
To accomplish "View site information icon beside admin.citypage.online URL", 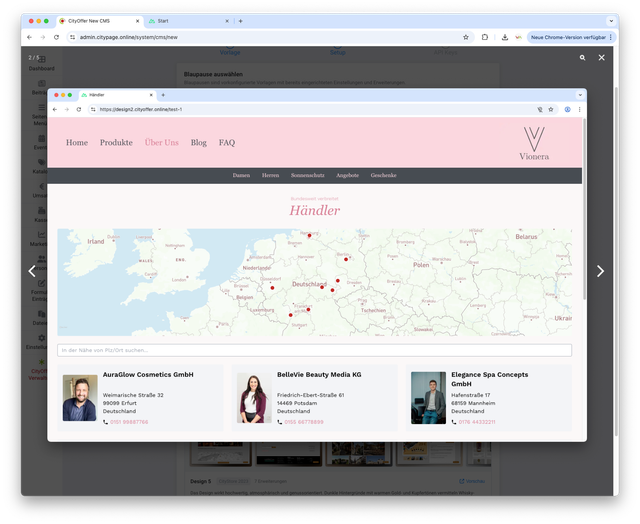I will pyautogui.click(x=72, y=37).
